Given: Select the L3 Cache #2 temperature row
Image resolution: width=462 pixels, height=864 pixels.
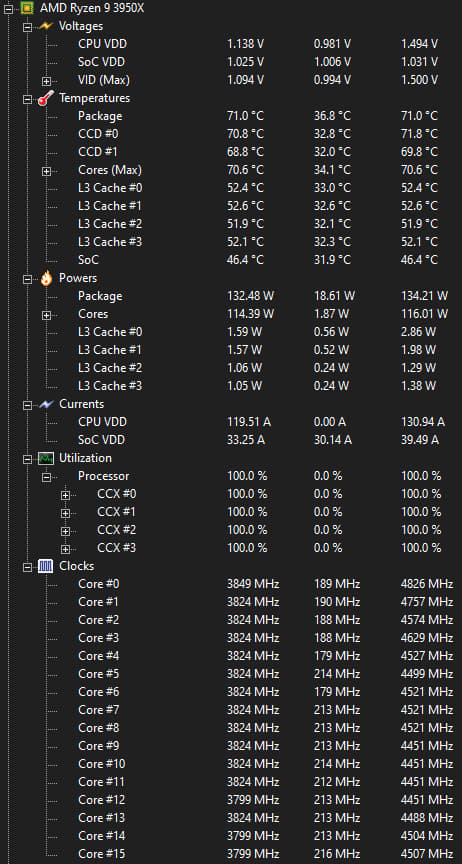Looking at the screenshot, I should [257, 224].
